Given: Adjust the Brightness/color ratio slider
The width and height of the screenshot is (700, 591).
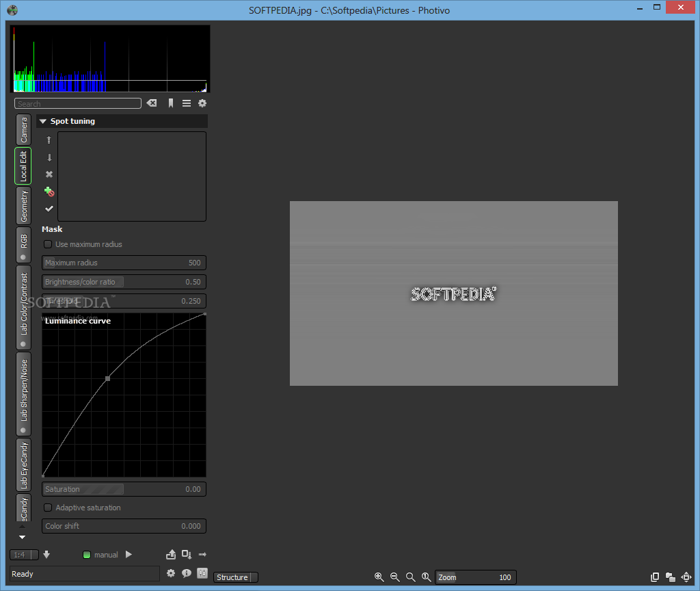Looking at the screenshot, I should (x=124, y=282).
